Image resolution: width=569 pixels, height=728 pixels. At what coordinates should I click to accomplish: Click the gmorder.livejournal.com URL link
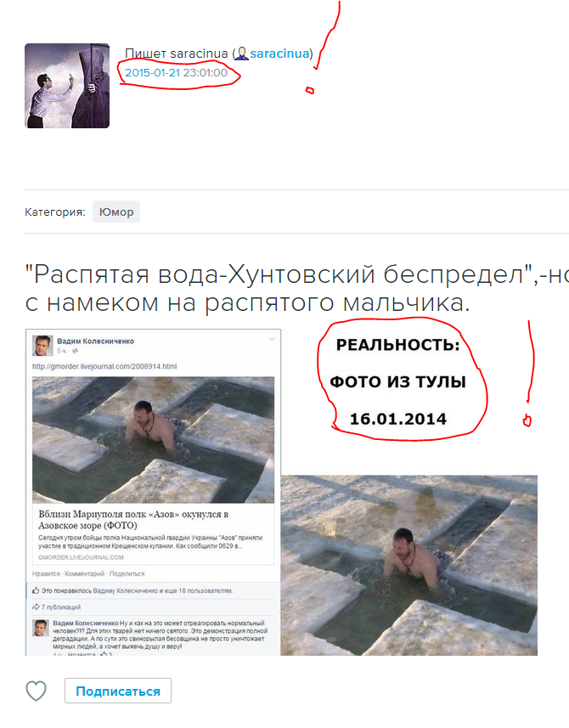[104, 366]
